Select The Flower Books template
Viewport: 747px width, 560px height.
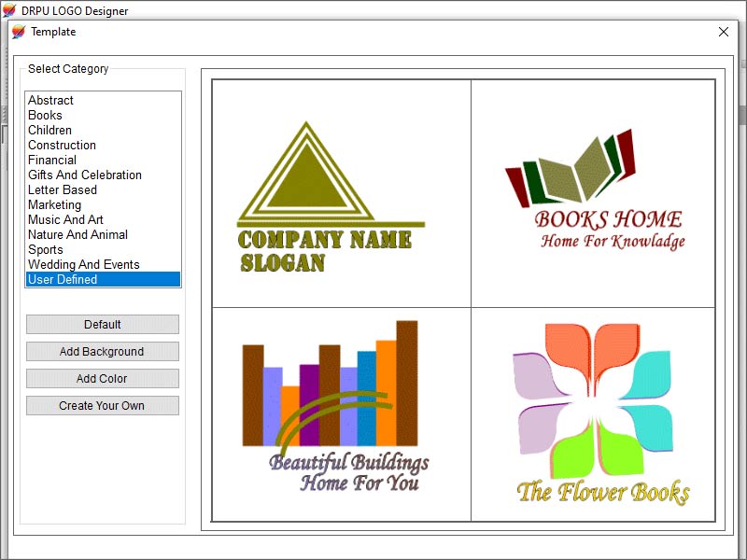tap(593, 411)
